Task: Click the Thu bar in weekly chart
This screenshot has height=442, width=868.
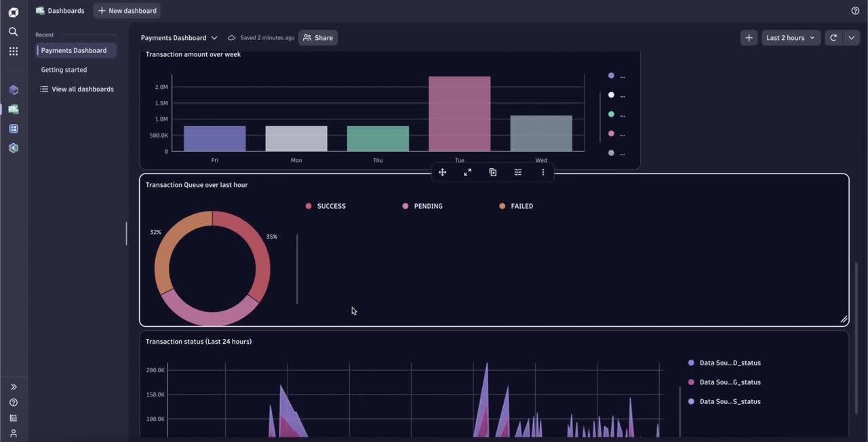Action: click(x=378, y=138)
